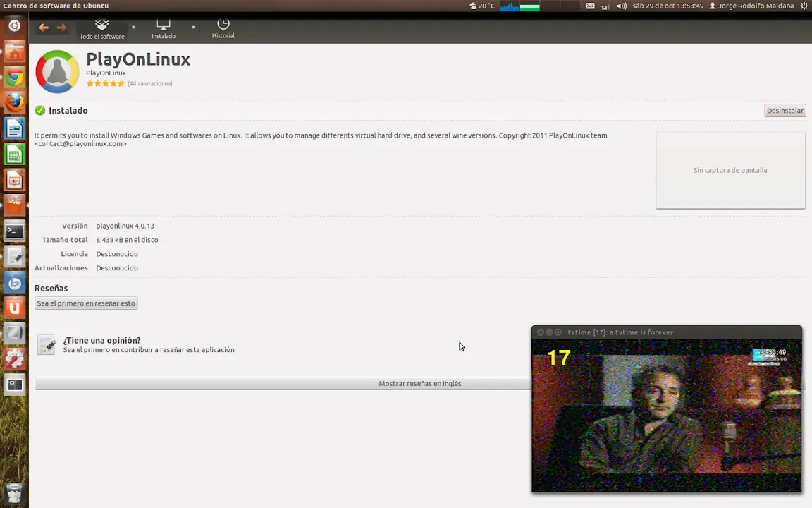Open the mail envelope messaging indicator
The image size is (812, 508).
590,6
